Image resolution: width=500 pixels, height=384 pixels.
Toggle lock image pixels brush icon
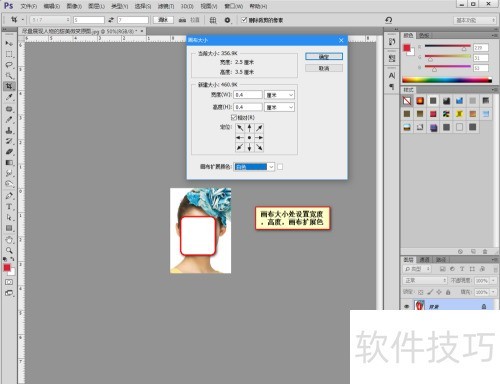(x=430, y=292)
